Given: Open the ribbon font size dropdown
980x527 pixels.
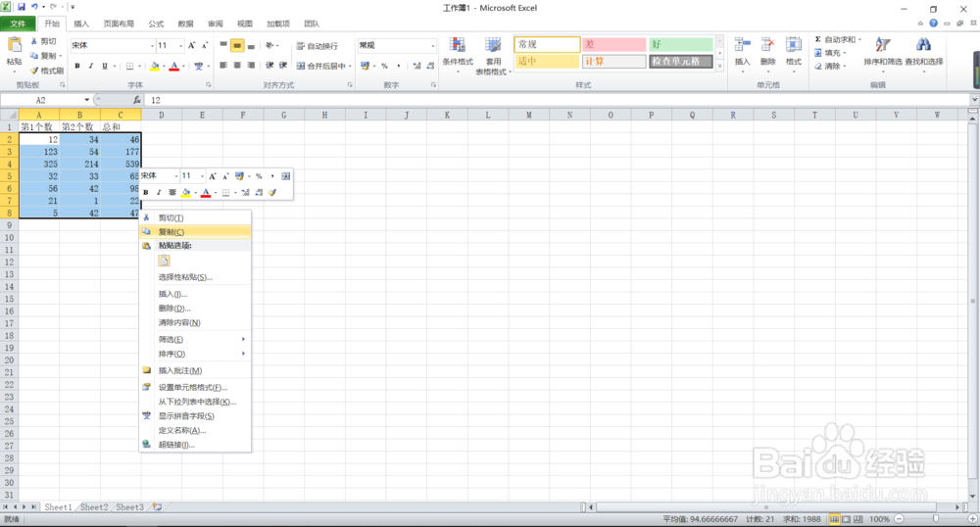Looking at the screenshot, I should pyautogui.click(x=181, y=46).
